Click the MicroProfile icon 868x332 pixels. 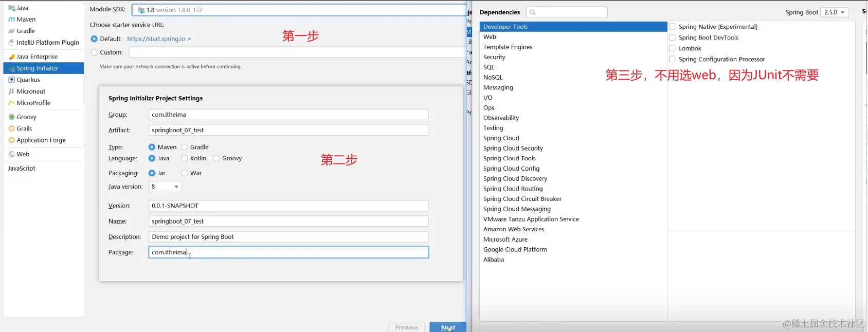coord(11,103)
